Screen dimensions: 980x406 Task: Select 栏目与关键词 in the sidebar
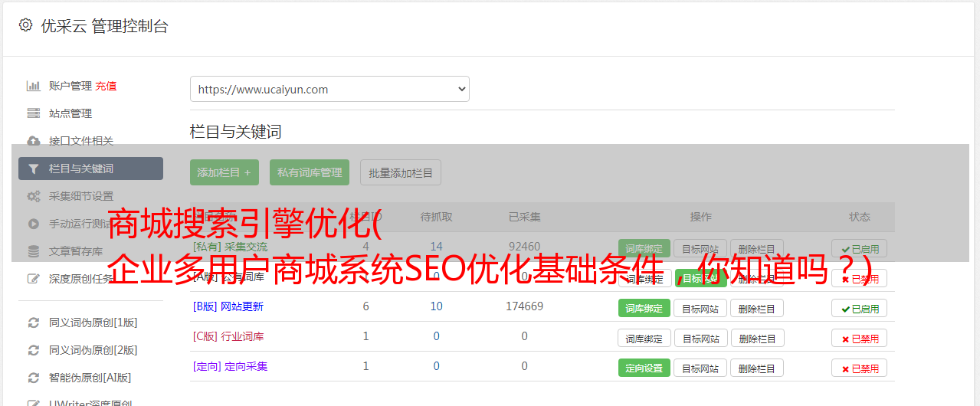(x=90, y=169)
